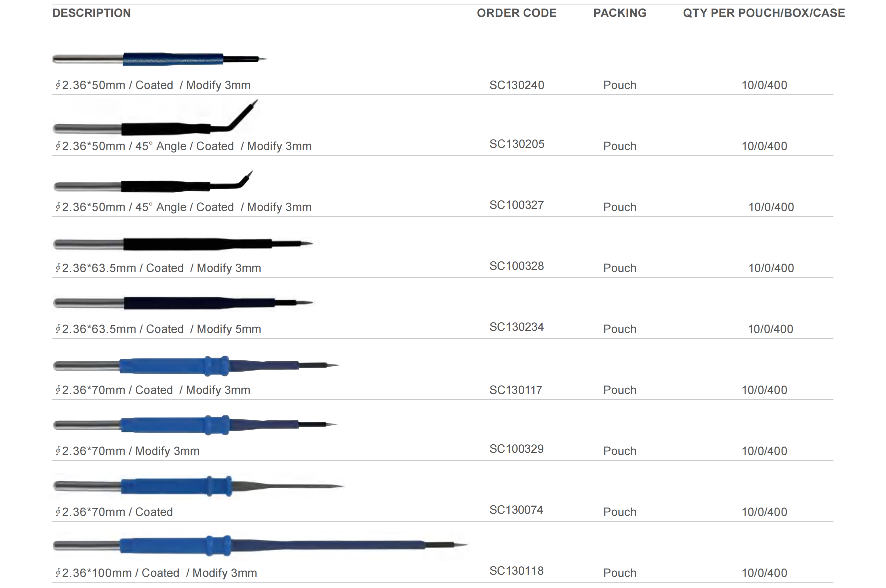Screen dimensions: 886x588
Task: Click the SC130240 electrode image
Action: [x=160, y=59]
